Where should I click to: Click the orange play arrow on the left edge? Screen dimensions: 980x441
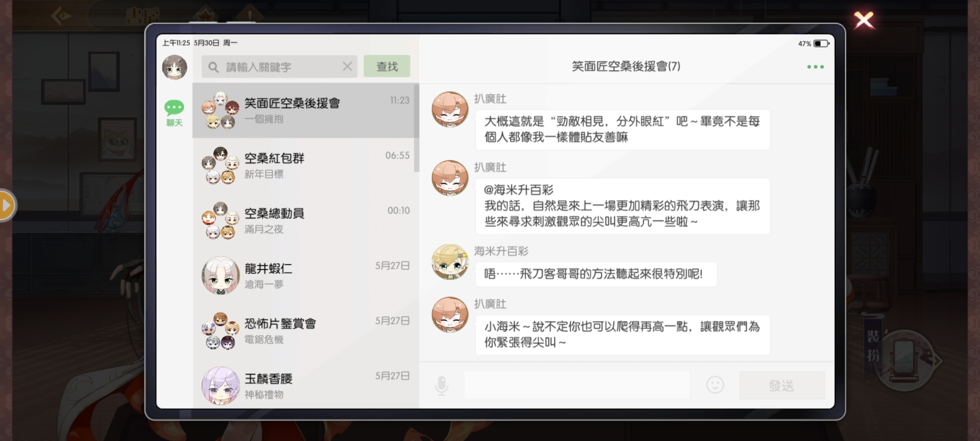tap(6, 205)
